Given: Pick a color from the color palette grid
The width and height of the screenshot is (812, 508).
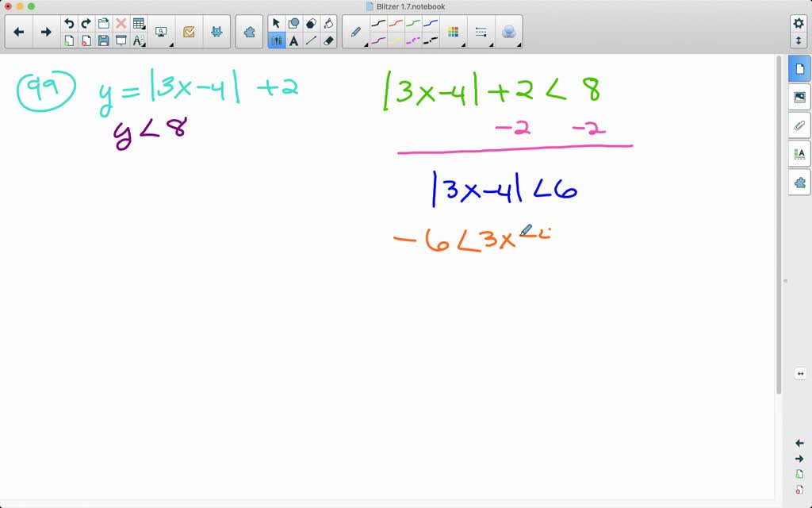Looking at the screenshot, I should coord(454,31).
